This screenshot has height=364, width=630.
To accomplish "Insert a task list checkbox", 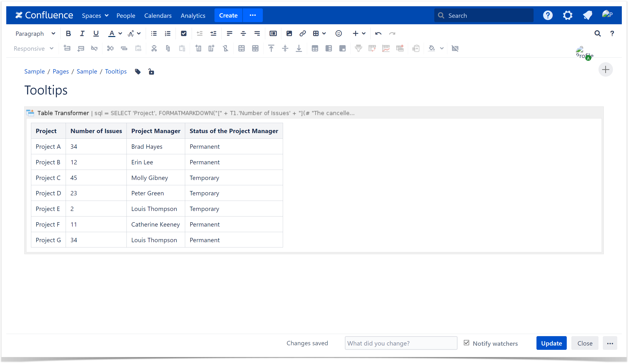I will point(183,33).
